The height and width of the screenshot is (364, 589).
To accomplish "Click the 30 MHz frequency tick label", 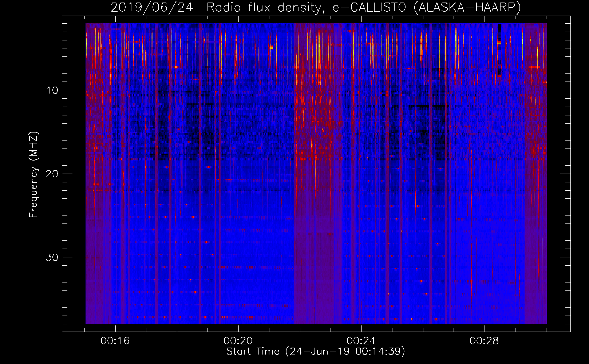I will point(52,257).
